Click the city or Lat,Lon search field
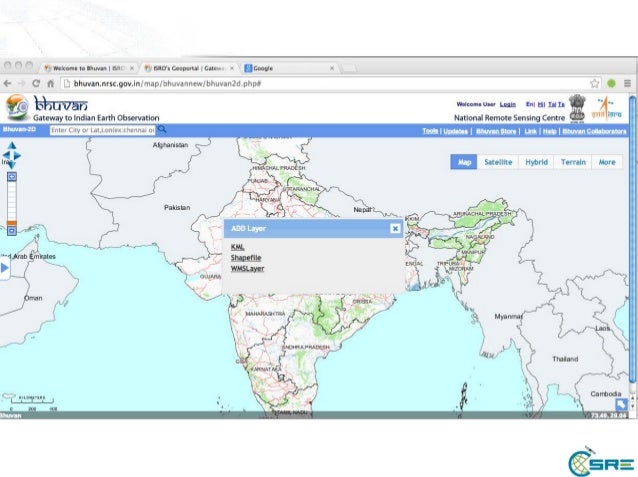The width and height of the screenshot is (638, 477). tap(103, 130)
